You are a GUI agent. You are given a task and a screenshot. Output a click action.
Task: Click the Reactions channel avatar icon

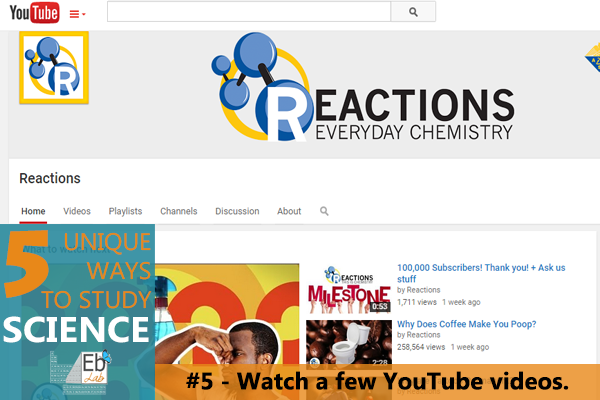pos(54,68)
